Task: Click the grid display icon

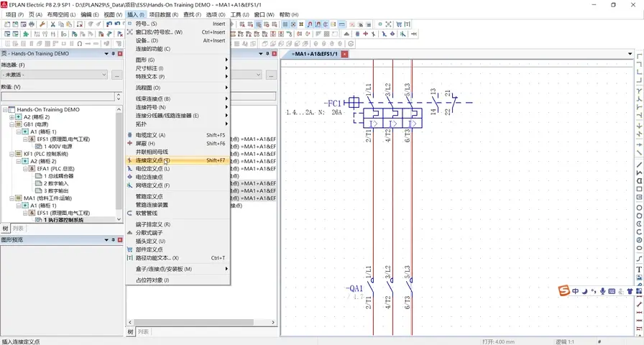Action: point(285,24)
